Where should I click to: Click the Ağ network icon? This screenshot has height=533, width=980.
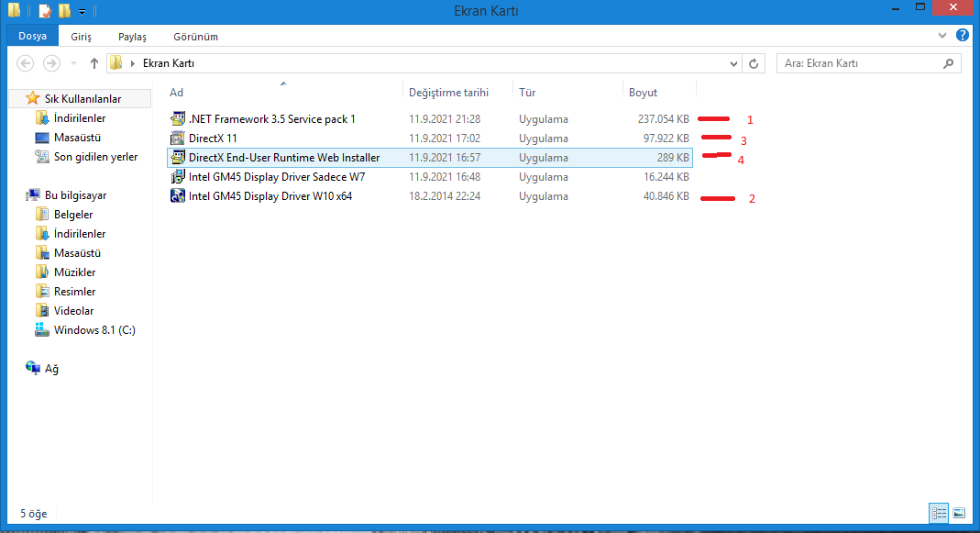pos(32,368)
